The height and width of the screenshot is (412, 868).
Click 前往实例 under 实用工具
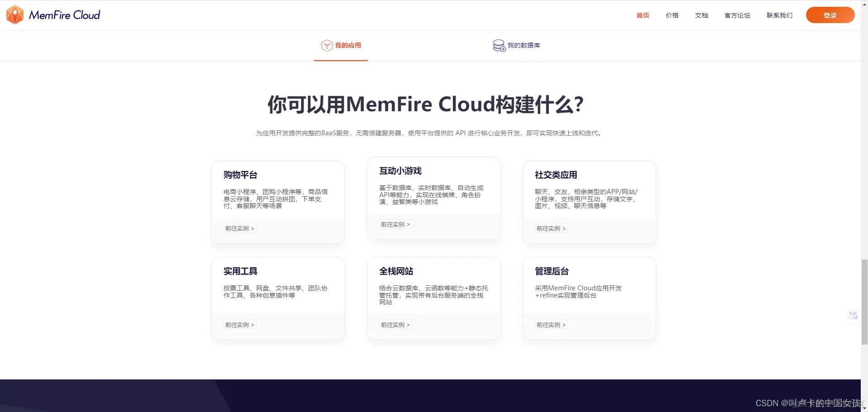click(x=240, y=325)
